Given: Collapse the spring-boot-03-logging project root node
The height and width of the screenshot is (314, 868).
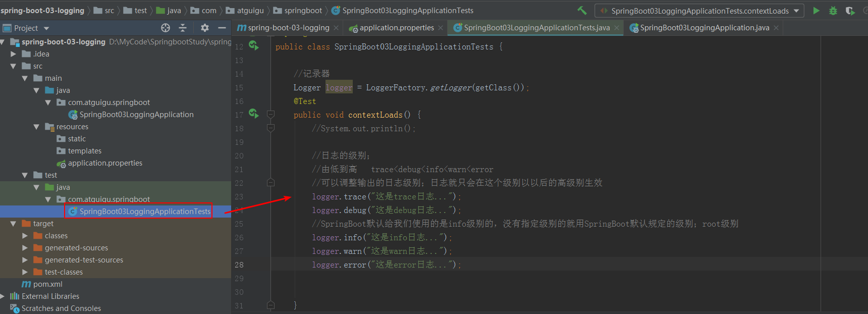Looking at the screenshot, I should point(3,42).
